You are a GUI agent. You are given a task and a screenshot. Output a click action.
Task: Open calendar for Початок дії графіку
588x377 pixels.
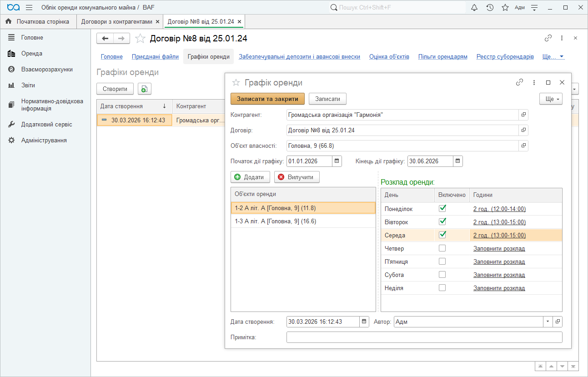click(x=337, y=161)
